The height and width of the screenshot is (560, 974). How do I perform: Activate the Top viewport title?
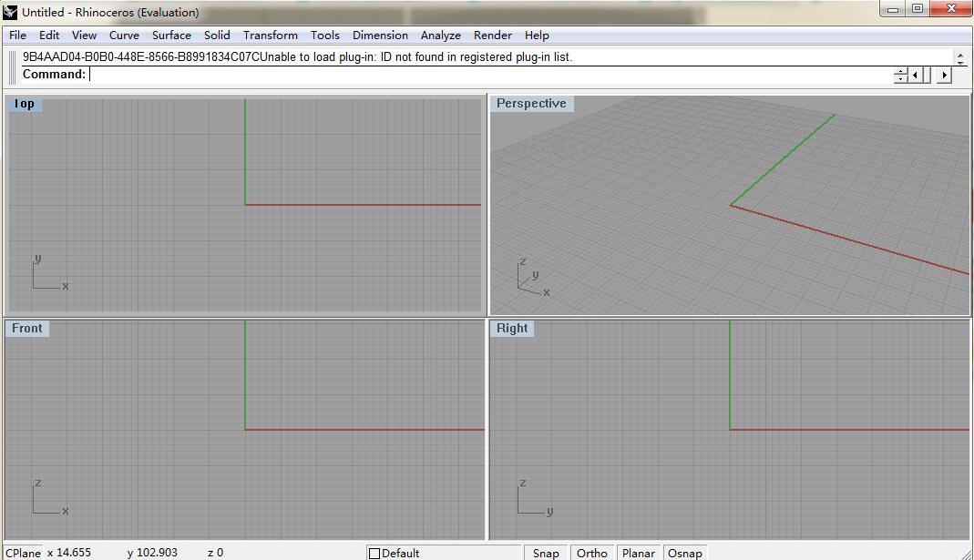click(x=25, y=104)
